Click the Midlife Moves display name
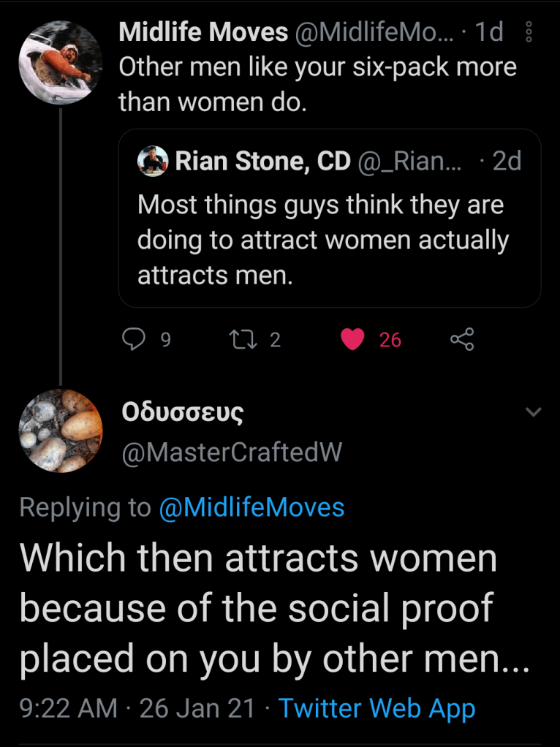The image size is (560, 747). pyautogui.click(x=203, y=32)
